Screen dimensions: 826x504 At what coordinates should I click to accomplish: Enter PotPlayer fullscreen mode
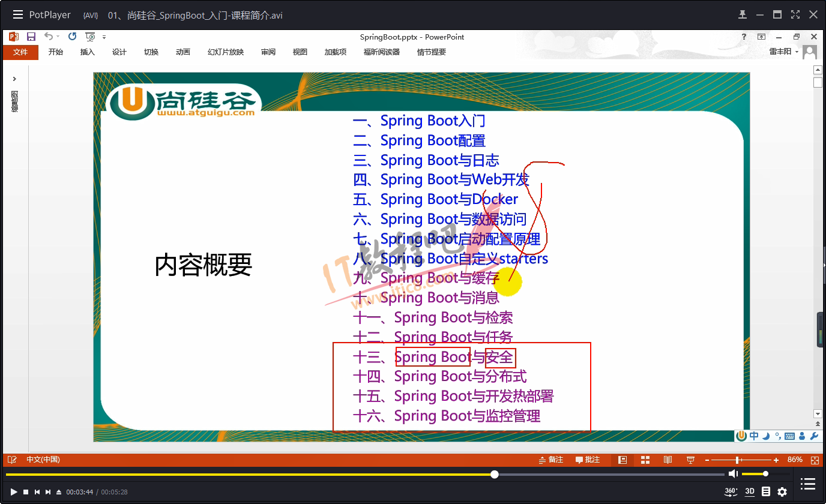pos(795,14)
